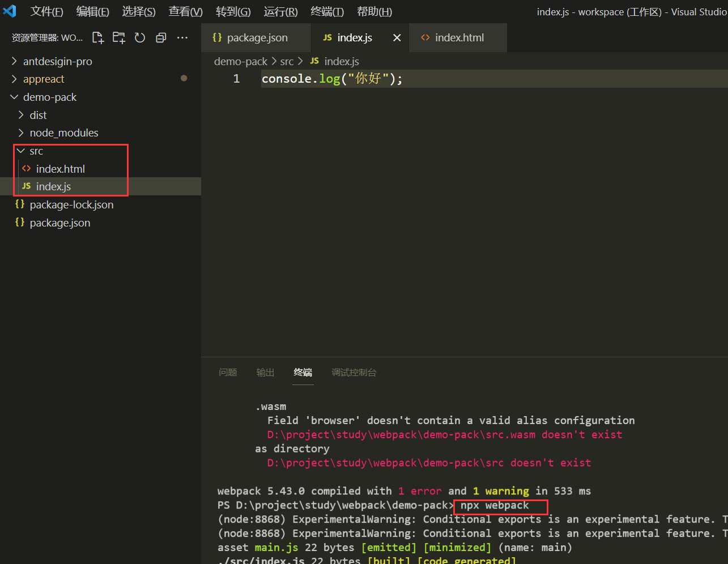728x564 pixels.
Task: Click the 'webpack 5.43.0 compiled with' terminal line
Action: 404,491
